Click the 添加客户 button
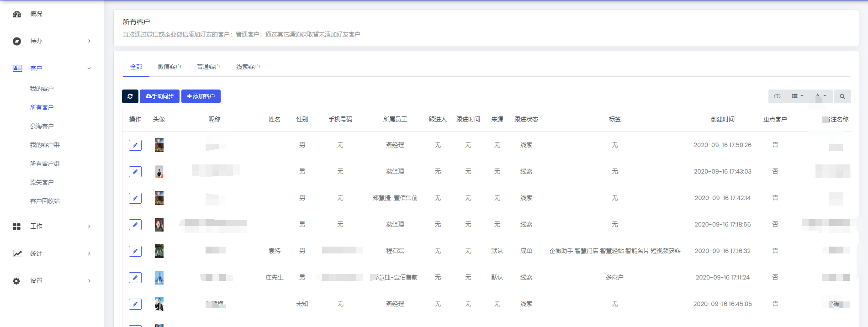 point(201,96)
